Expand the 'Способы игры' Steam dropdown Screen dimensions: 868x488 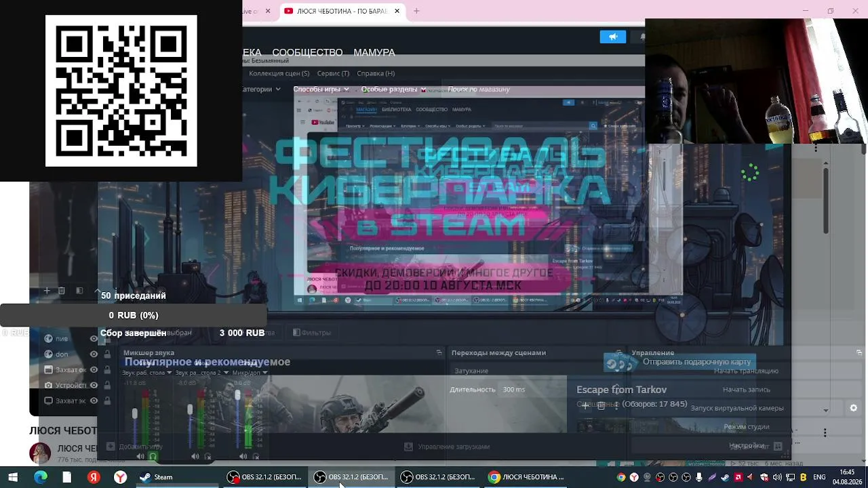321,89
